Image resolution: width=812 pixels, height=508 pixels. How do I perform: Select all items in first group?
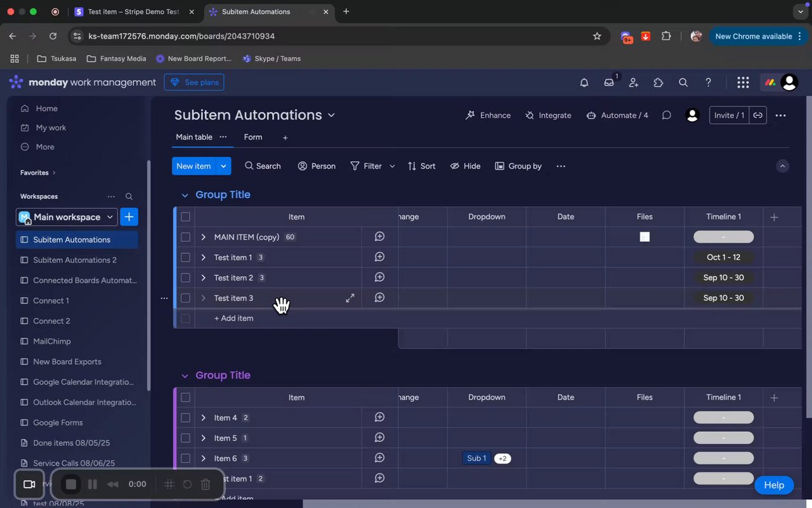click(185, 217)
